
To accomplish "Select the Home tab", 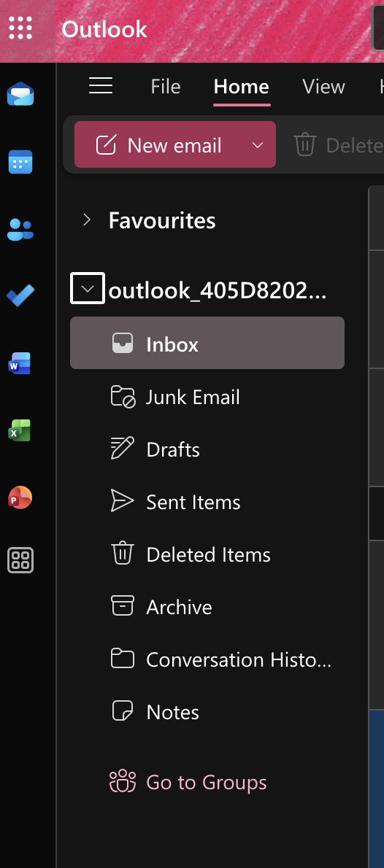I will 242,86.
